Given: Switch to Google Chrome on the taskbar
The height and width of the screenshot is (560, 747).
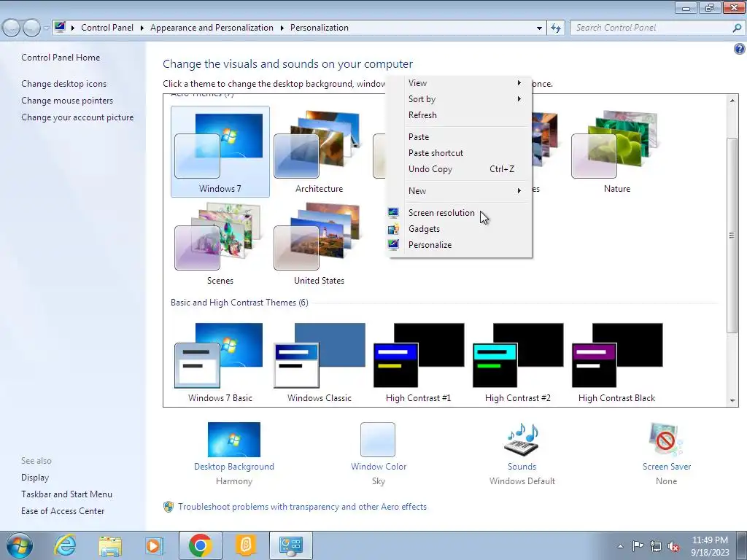Looking at the screenshot, I should pyautogui.click(x=200, y=545).
